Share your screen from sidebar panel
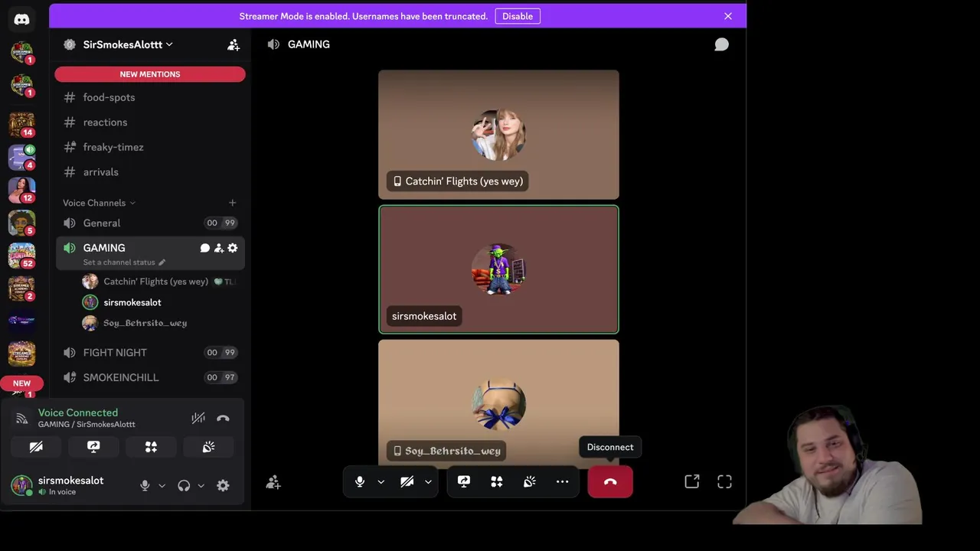This screenshot has height=551, width=980. 93,447
